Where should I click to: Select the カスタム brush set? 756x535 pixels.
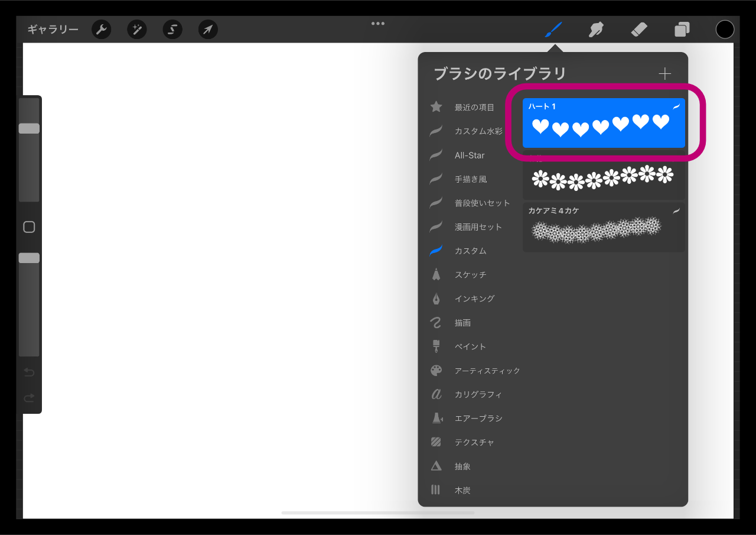pyautogui.click(x=471, y=251)
